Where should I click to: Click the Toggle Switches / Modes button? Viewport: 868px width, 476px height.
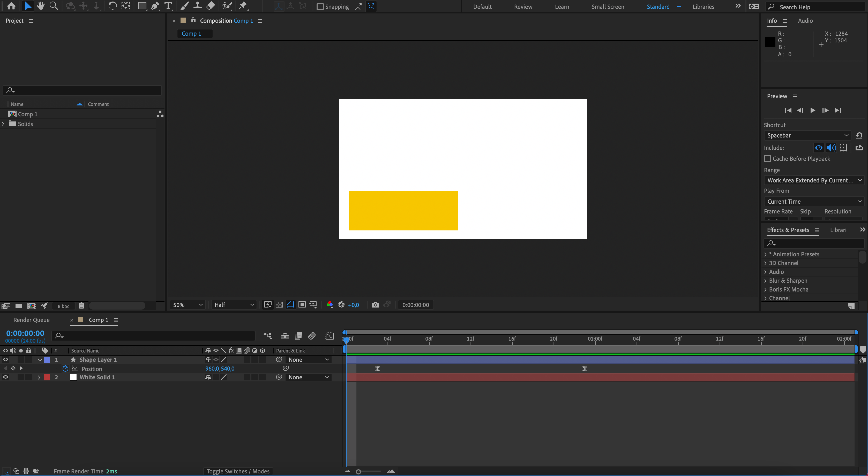point(238,471)
